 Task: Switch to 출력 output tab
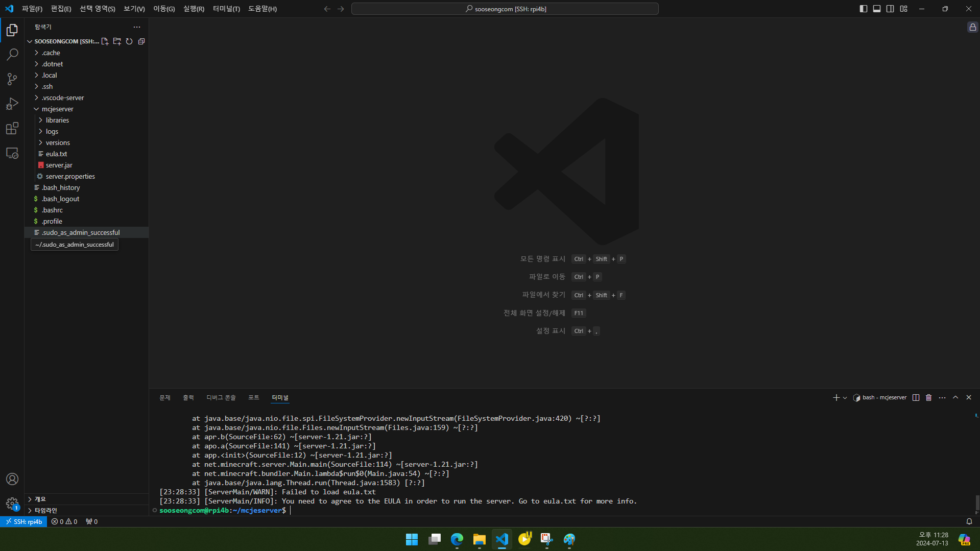point(188,397)
